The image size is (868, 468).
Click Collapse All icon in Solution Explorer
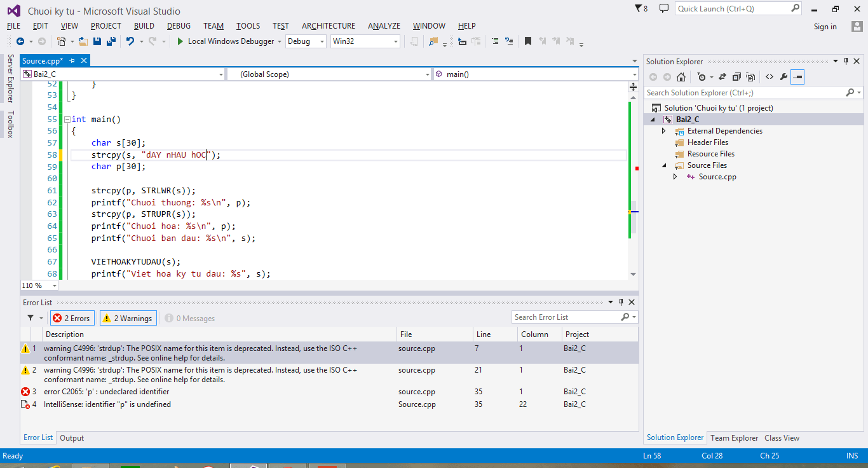[736, 77]
